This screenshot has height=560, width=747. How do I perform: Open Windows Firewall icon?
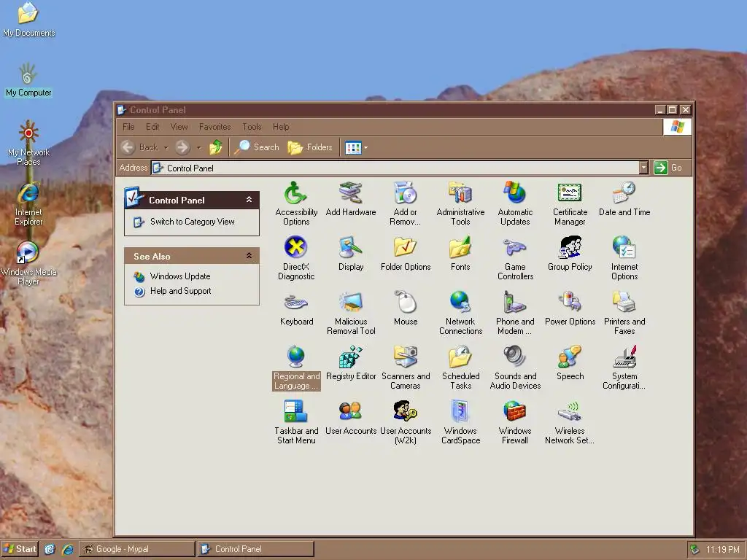click(515, 422)
